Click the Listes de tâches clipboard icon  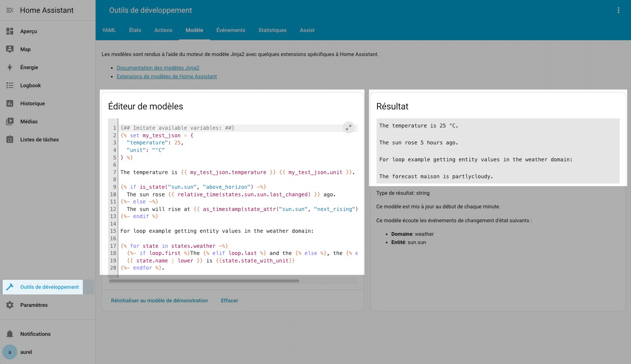10,140
